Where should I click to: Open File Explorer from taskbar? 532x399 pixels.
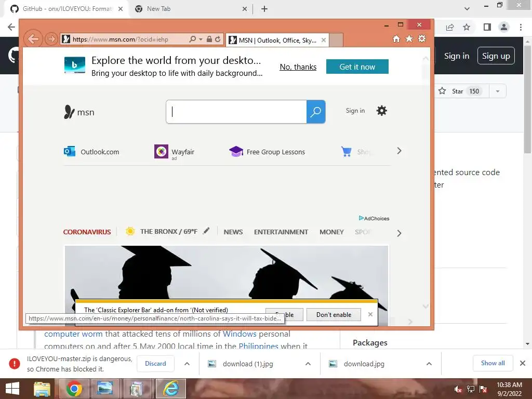[x=42, y=389]
